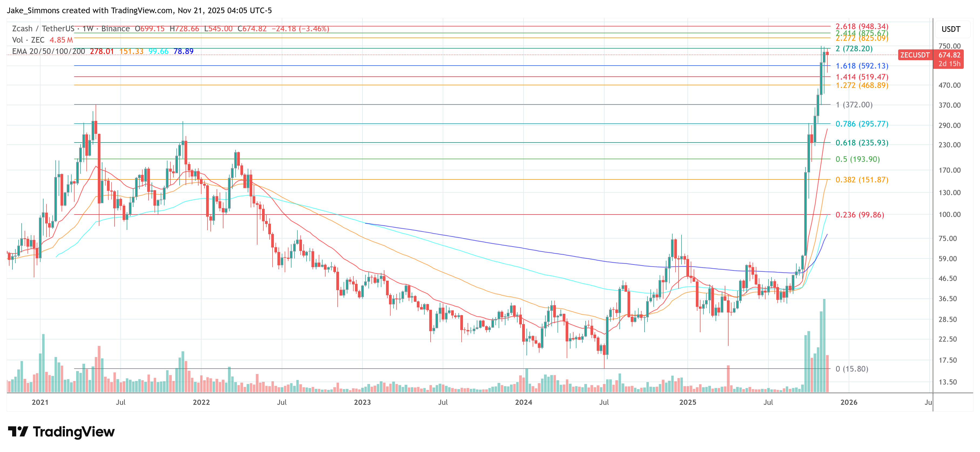Viewport: 980px width, 452px height.
Task: Select the 0.618 (235.93) Fibonacci level
Action: (862, 143)
